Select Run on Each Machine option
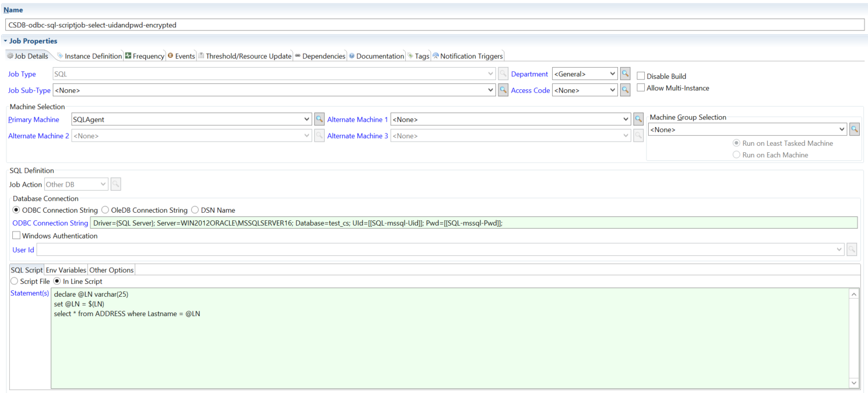 click(x=736, y=155)
